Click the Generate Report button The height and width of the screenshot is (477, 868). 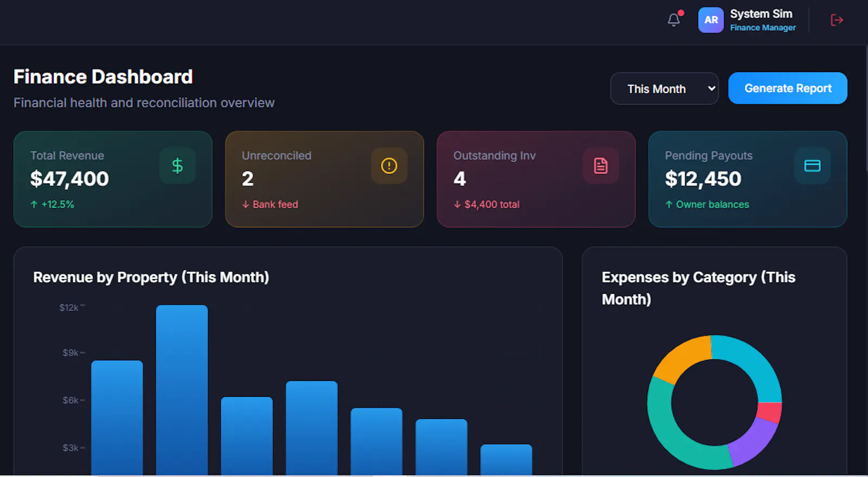(x=788, y=88)
